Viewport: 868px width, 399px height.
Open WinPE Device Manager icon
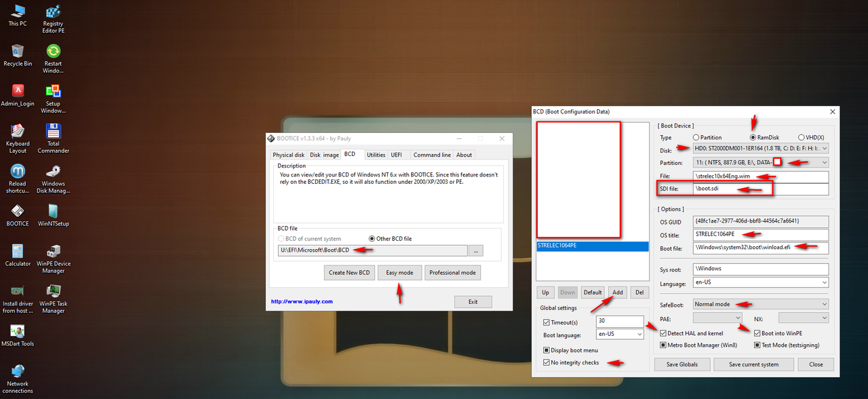pyautogui.click(x=53, y=259)
